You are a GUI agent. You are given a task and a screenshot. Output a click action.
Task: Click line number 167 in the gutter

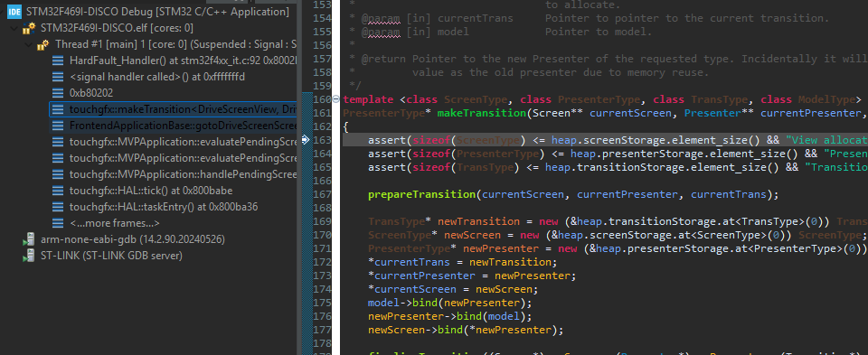pyautogui.click(x=322, y=194)
